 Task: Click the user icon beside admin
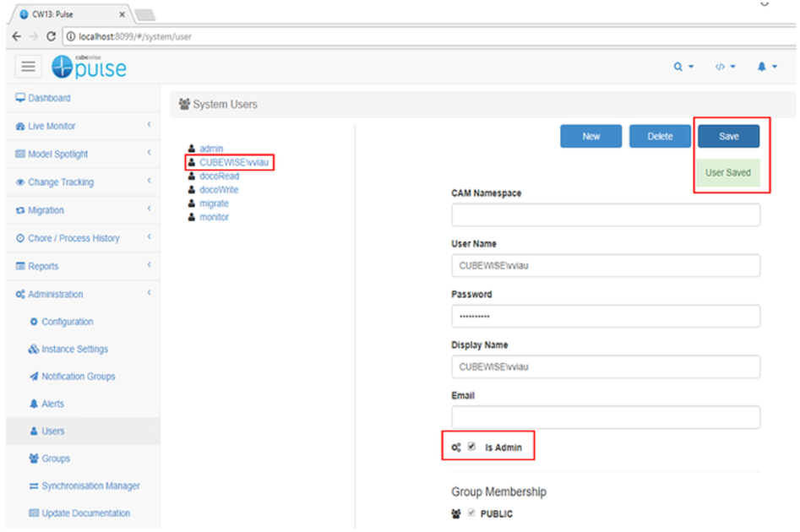(192, 149)
